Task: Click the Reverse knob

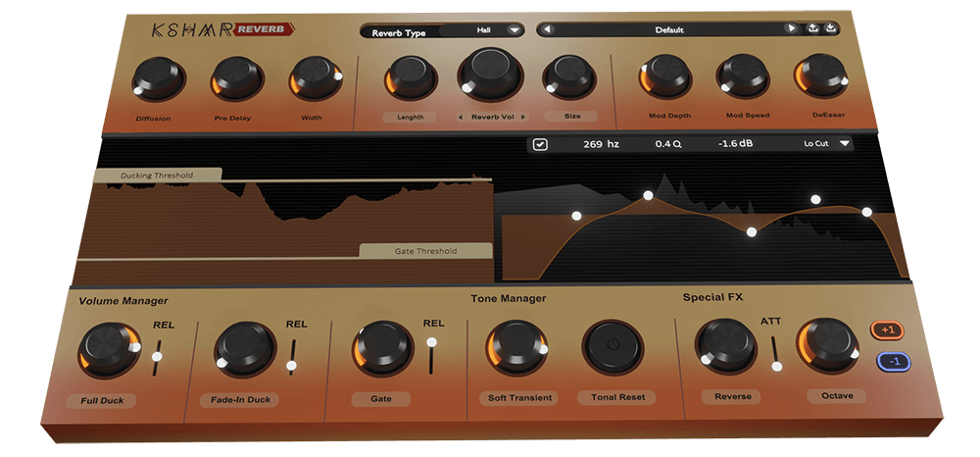Action: click(726, 346)
